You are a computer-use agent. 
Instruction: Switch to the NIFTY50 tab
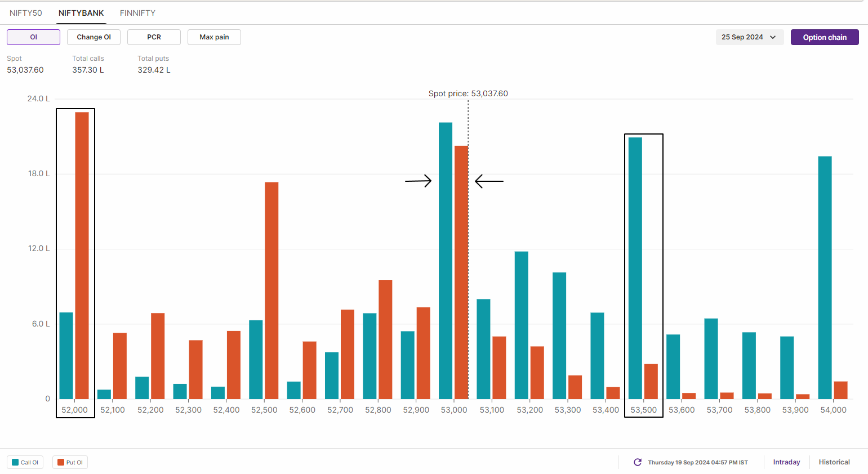point(26,13)
